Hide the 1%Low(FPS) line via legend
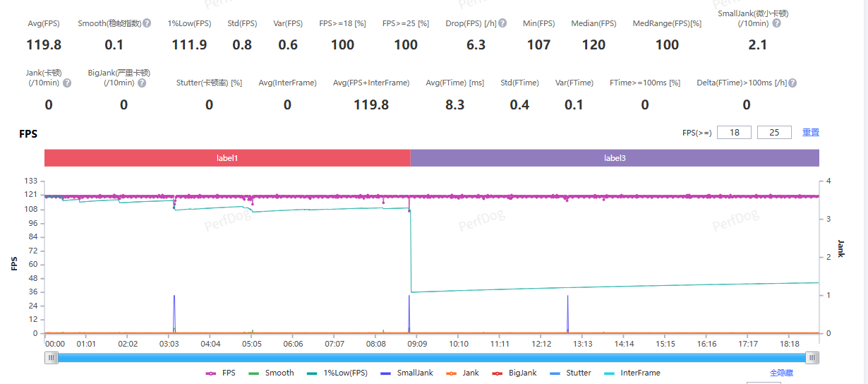The image size is (868, 384). (x=337, y=373)
